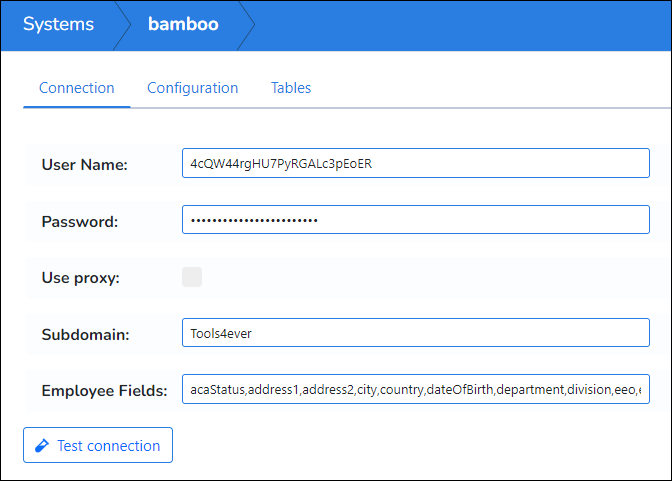The height and width of the screenshot is (481, 672).
Task: Click the Employee Fields text box
Action: coord(415,390)
